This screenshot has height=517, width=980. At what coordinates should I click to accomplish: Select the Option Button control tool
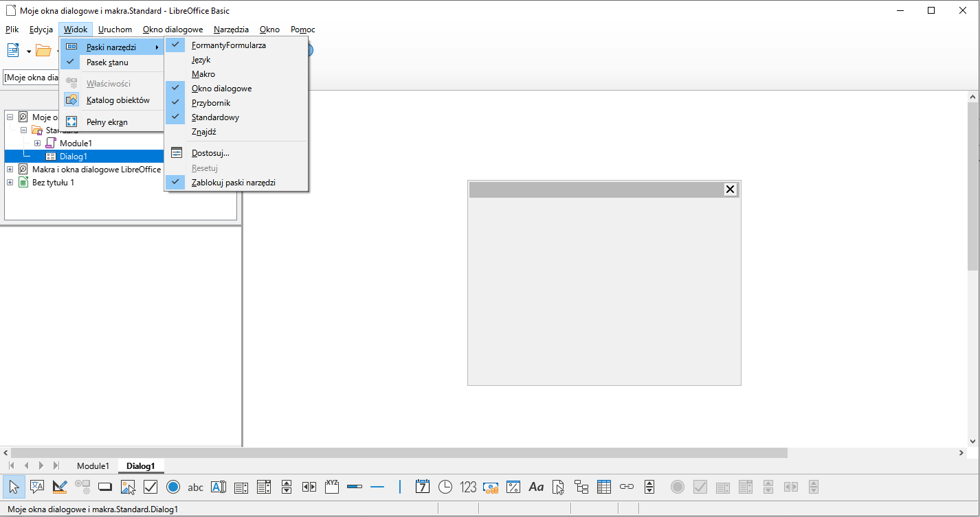[173, 487]
